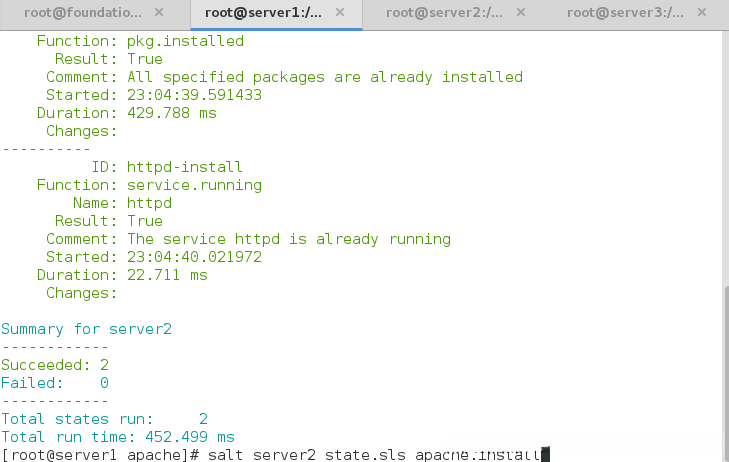Close the root@server3 tab
The image size is (729, 462).
[x=702, y=13]
